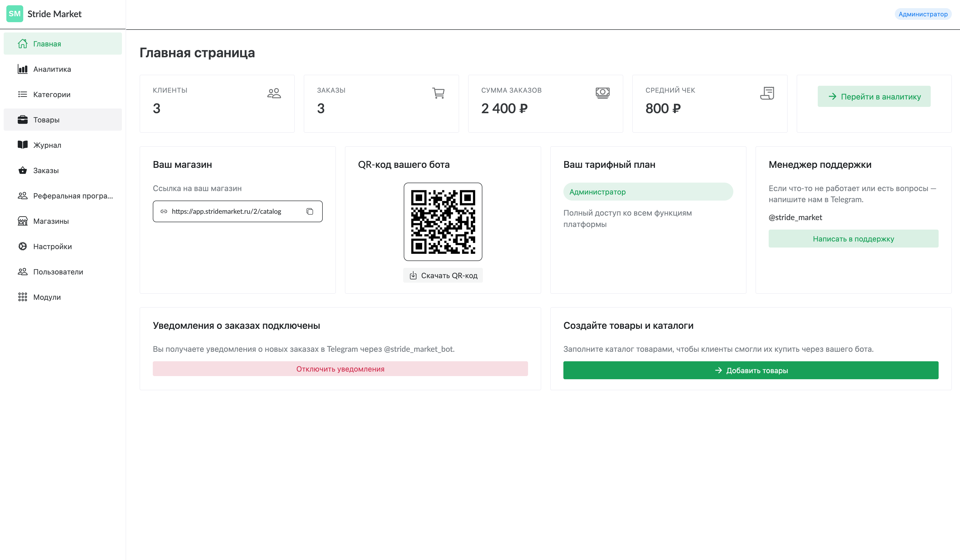Click the Журнал book icon
This screenshot has width=960, height=560.
[x=22, y=145]
